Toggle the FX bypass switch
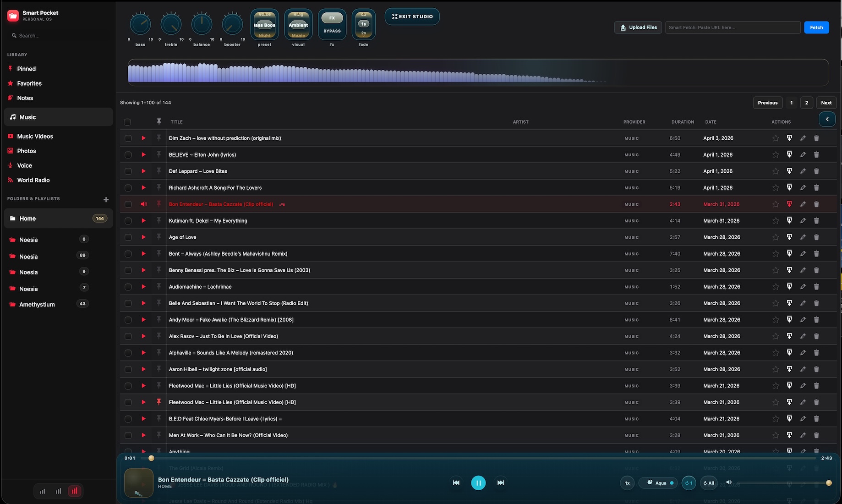 pyautogui.click(x=332, y=24)
